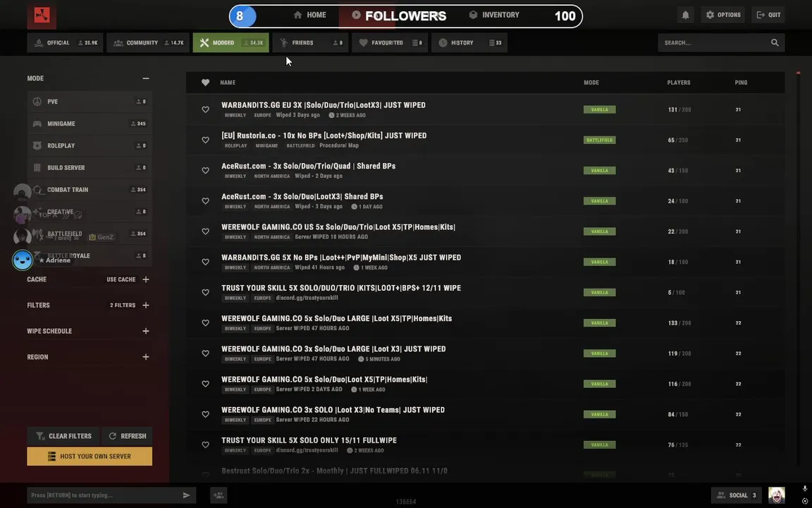Image resolution: width=812 pixels, height=508 pixels.
Task: Click the microphone icon
Action: tap(805, 489)
